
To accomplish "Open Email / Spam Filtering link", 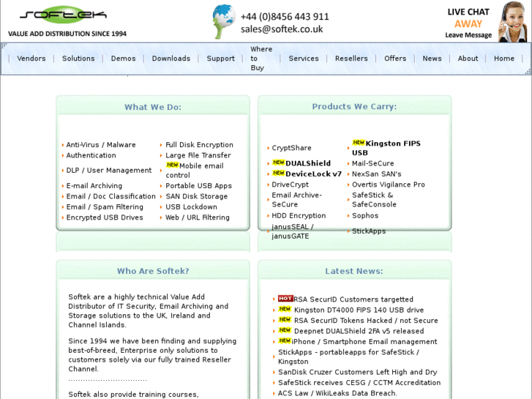I will click(105, 206).
